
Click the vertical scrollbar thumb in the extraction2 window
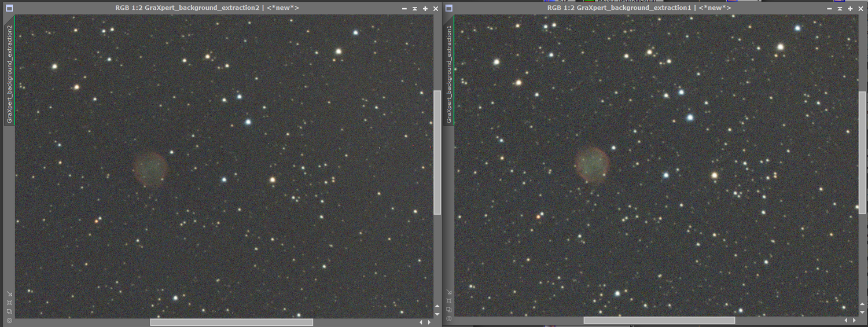click(x=437, y=152)
